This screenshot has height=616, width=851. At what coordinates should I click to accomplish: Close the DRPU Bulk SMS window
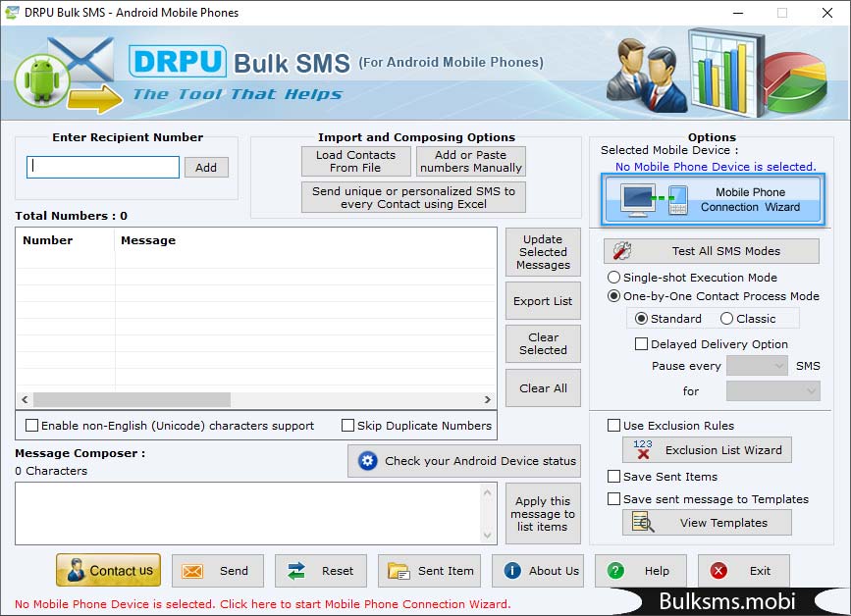[827, 13]
